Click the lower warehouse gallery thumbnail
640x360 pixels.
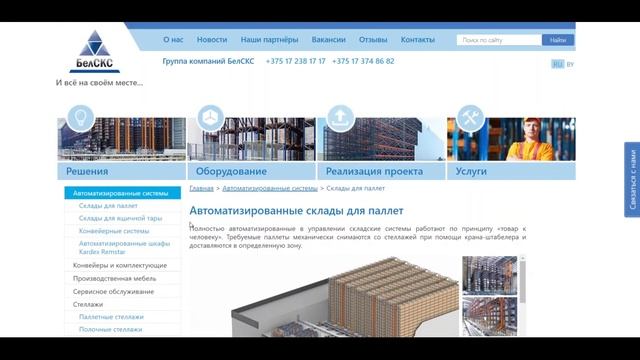(x=489, y=317)
